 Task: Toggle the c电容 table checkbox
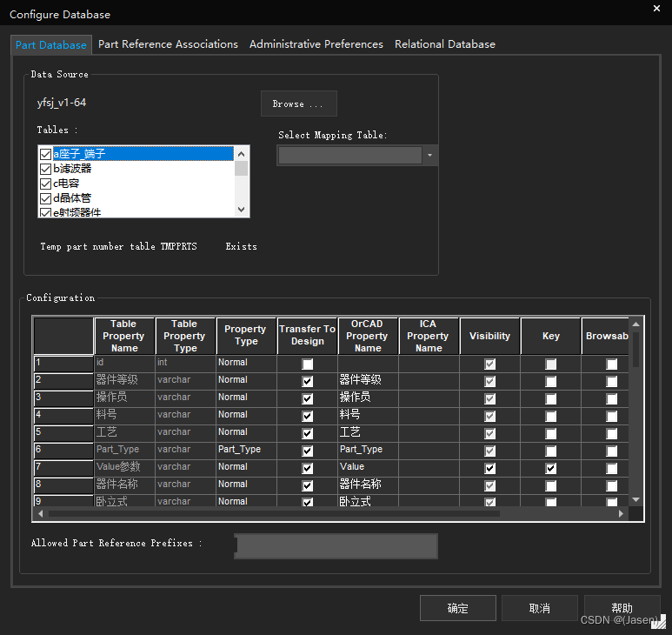(x=46, y=184)
